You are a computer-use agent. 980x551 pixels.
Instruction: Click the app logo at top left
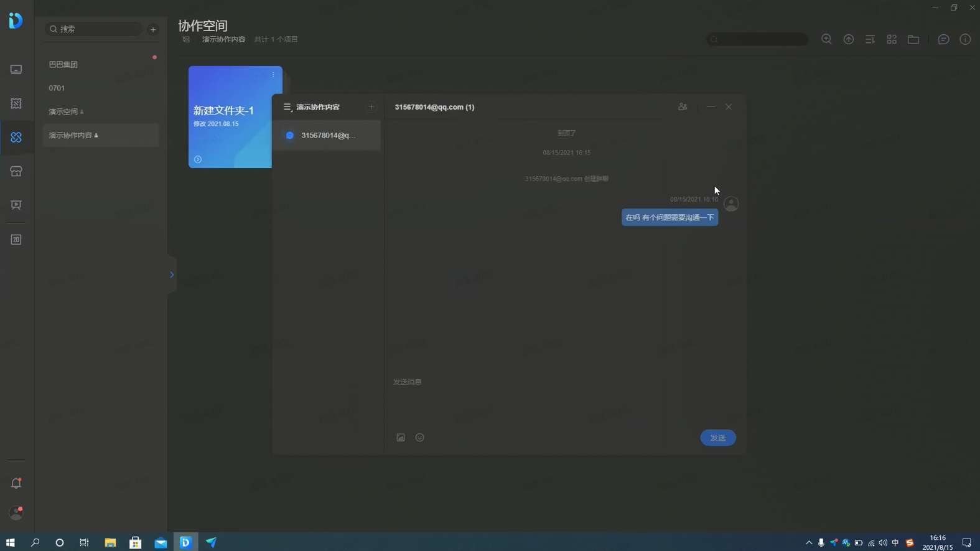pyautogui.click(x=16, y=21)
